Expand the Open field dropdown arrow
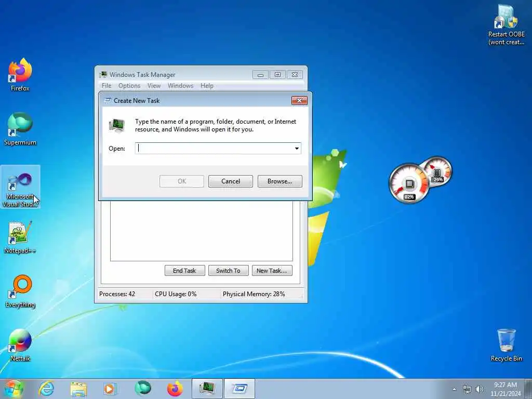Image resolution: width=532 pixels, height=399 pixels. pos(297,148)
